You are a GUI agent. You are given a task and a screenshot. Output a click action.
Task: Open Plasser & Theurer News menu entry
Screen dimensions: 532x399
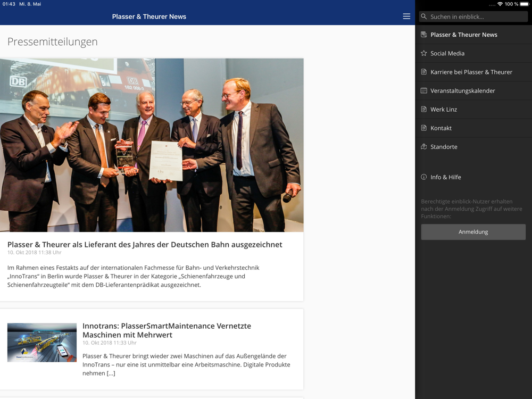[473, 35]
